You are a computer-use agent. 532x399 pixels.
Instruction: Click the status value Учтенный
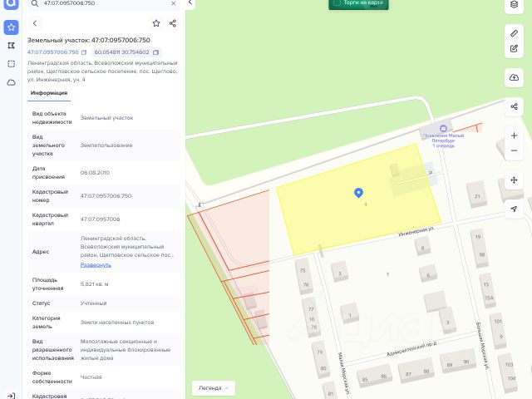point(94,303)
